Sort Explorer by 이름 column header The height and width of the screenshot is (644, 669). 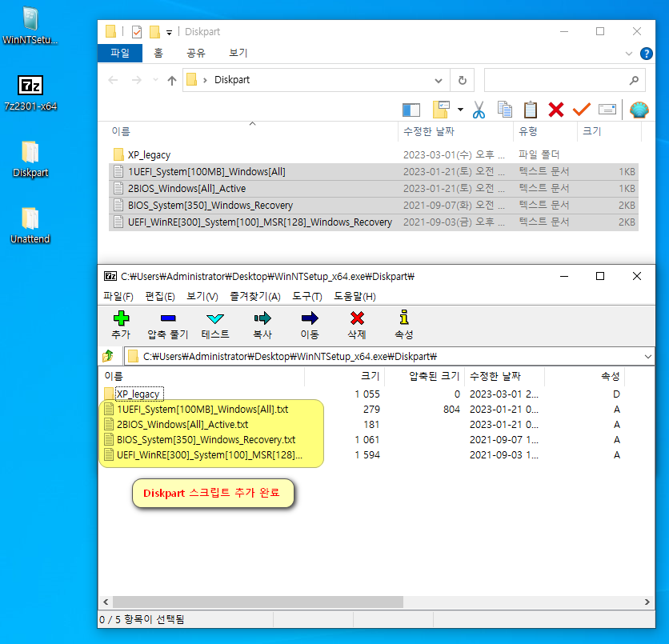tap(252, 131)
